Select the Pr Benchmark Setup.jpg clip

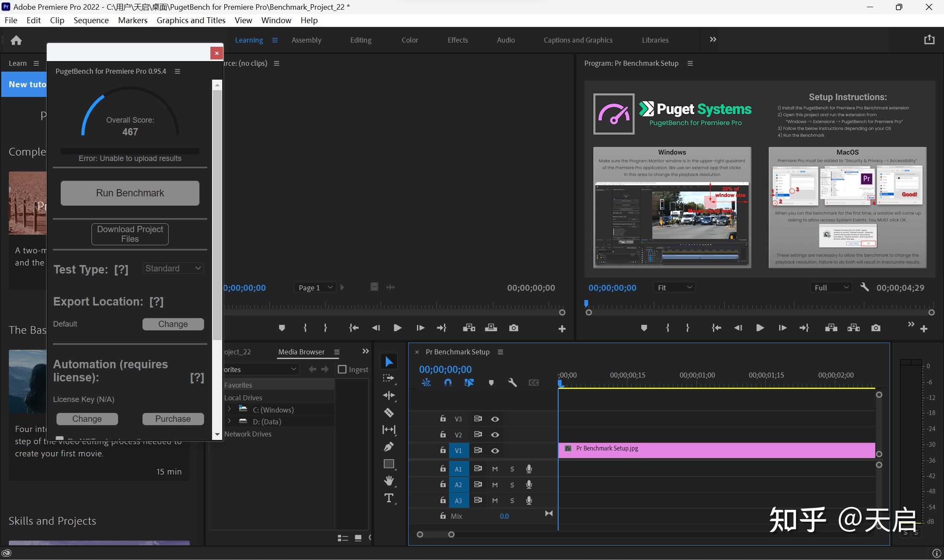point(717,450)
